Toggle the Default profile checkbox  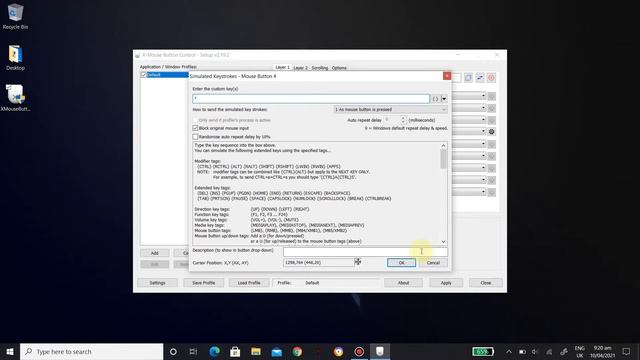(143, 75)
